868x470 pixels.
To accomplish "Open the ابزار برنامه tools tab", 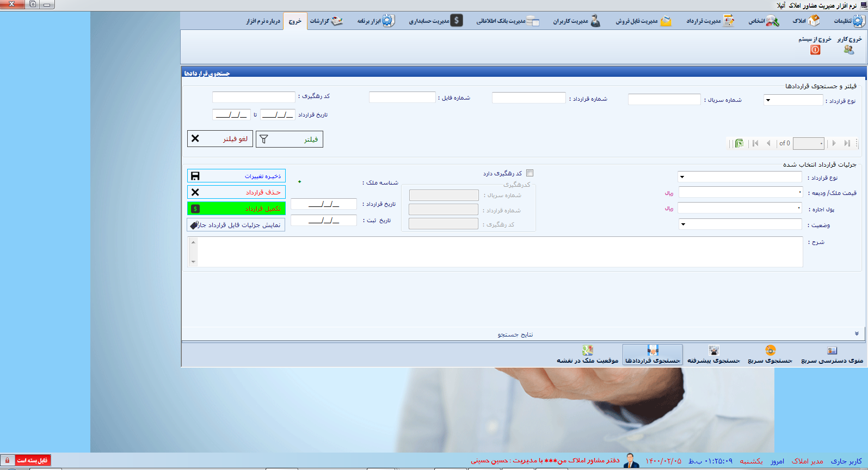I will point(375,21).
